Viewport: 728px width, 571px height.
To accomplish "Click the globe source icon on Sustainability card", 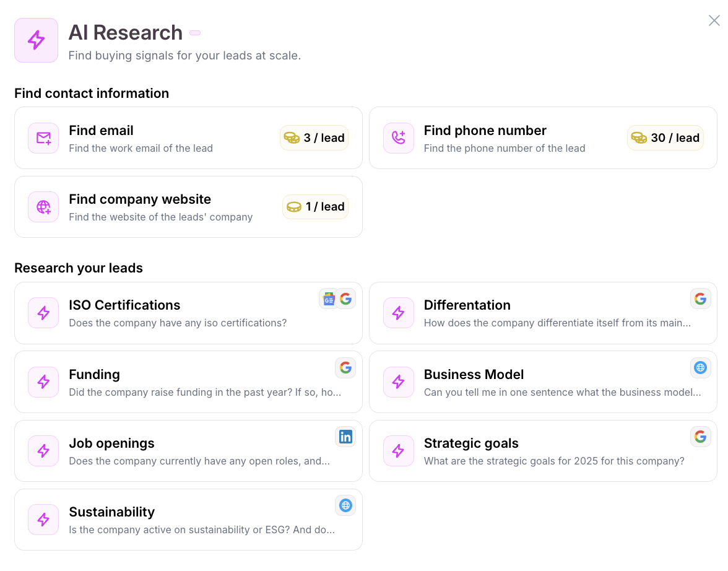I will click(x=345, y=505).
